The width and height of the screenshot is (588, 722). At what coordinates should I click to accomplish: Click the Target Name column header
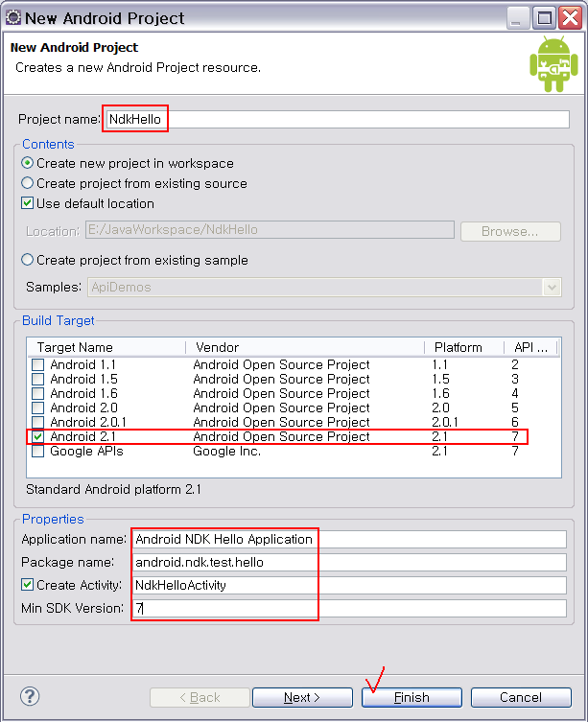tap(106, 347)
